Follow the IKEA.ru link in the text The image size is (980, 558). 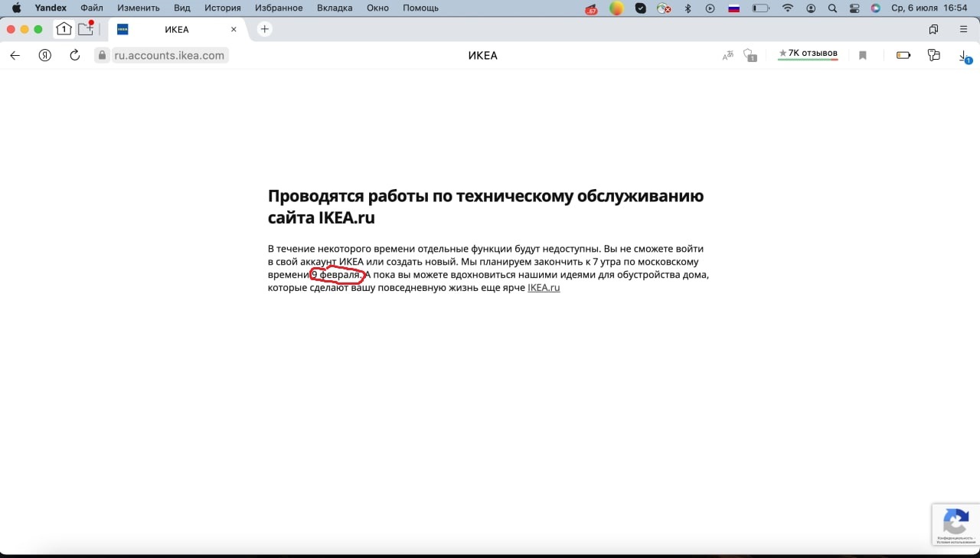(x=544, y=288)
